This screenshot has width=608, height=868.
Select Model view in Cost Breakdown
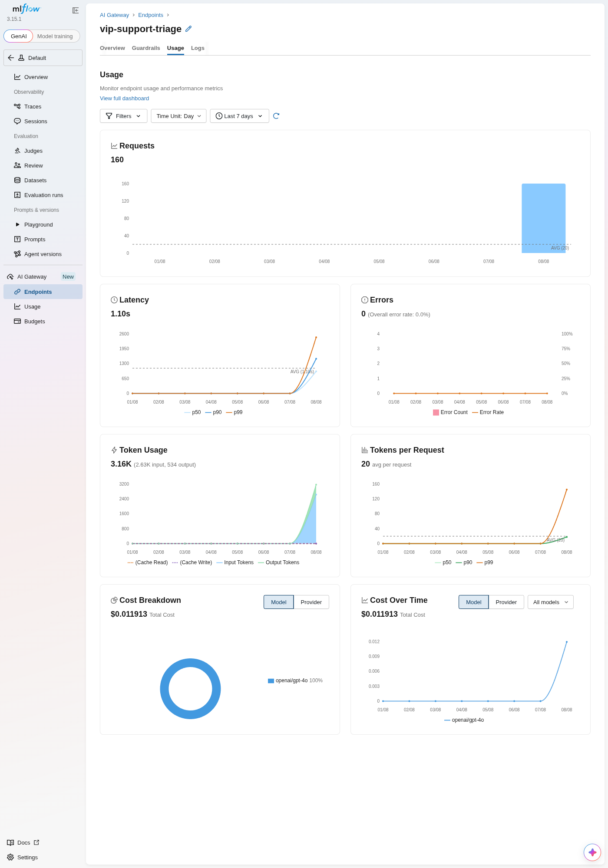click(x=278, y=602)
